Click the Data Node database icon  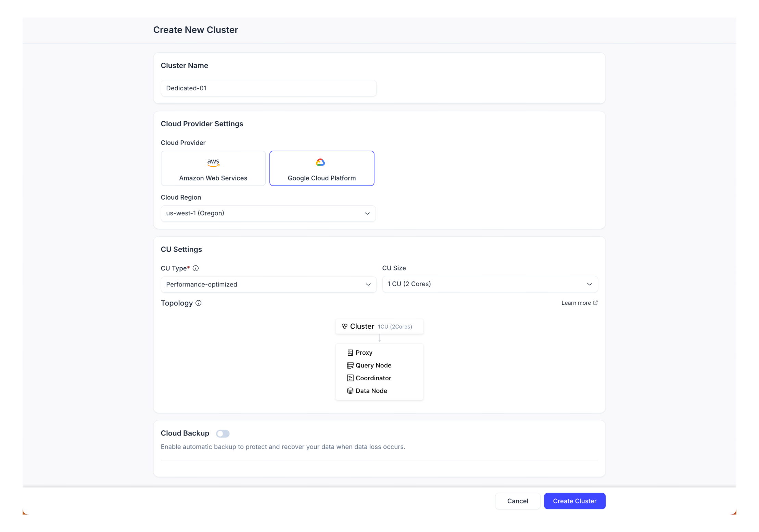coord(350,391)
